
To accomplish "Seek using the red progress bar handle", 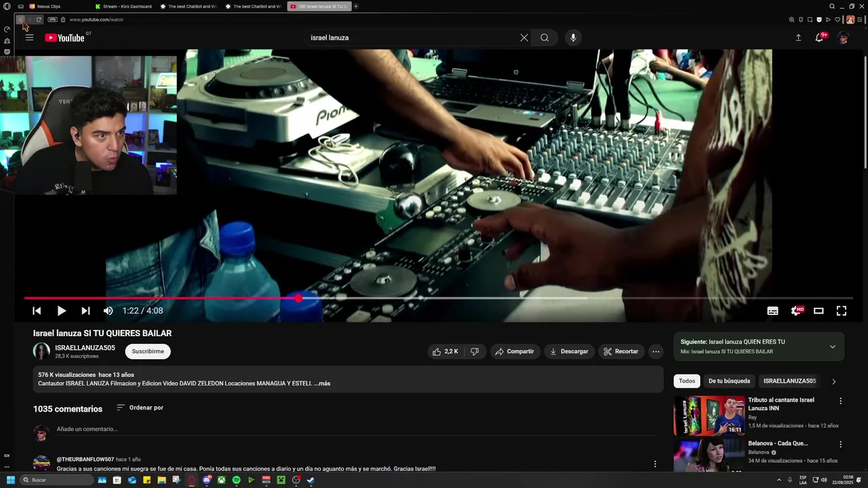I will pos(298,298).
